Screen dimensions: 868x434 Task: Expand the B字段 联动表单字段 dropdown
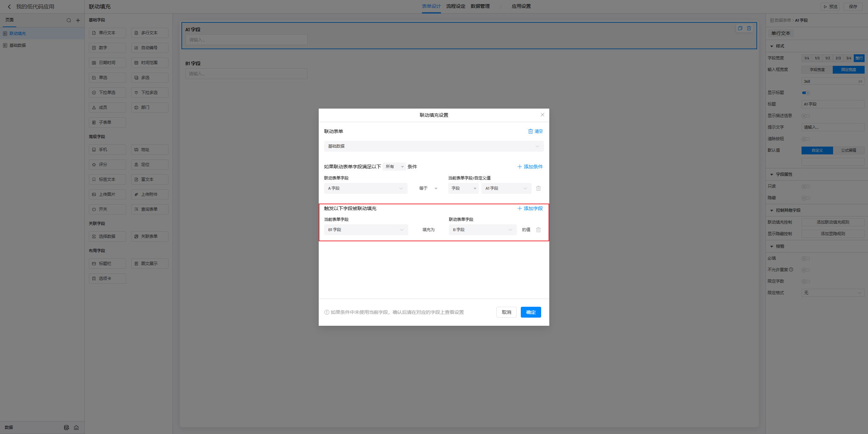tap(482, 230)
